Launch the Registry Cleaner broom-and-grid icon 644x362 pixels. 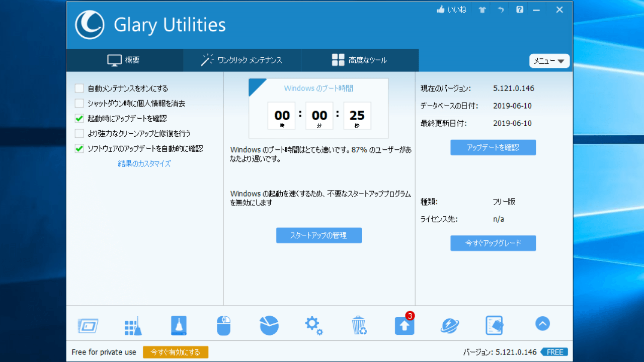(x=133, y=326)
